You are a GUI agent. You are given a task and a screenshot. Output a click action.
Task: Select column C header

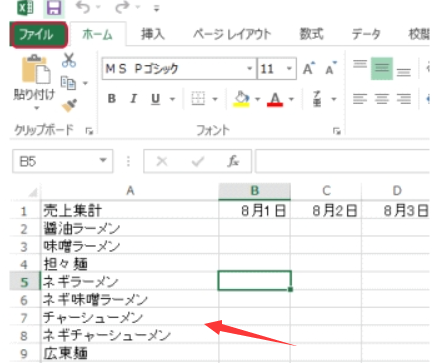(326, 191)
